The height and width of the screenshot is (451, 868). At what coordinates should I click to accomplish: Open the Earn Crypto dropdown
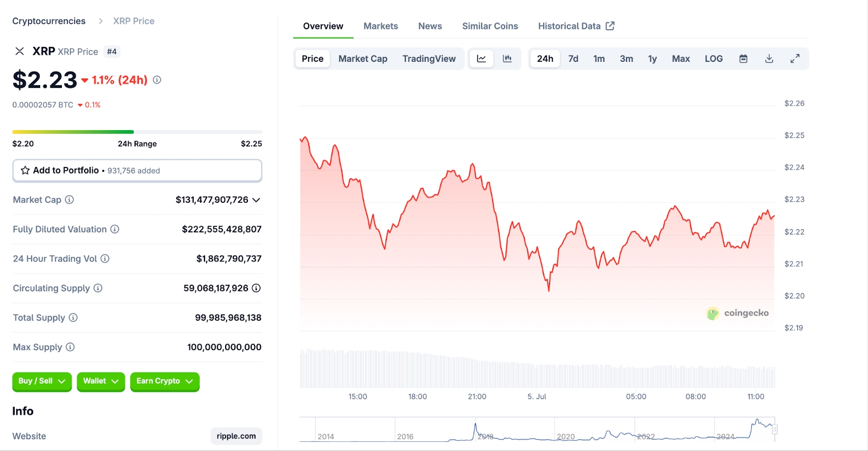[x=164, y=381]
